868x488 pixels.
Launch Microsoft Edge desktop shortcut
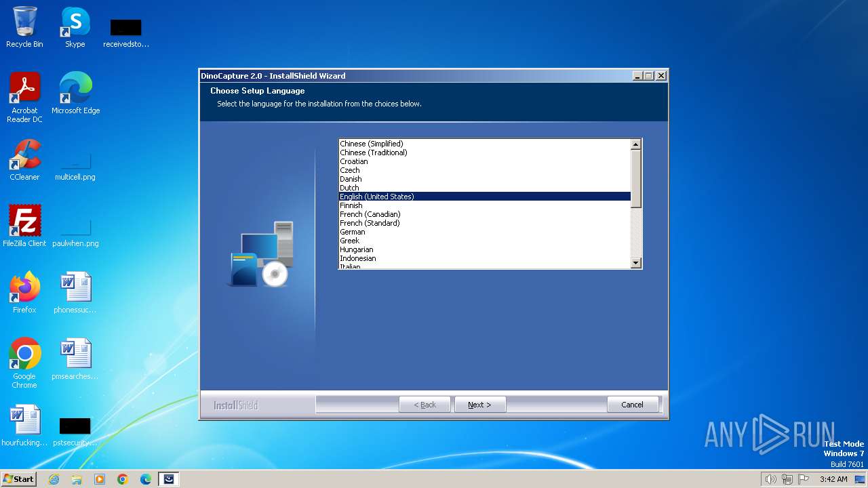pyautogui.click(x=75, y=94)
